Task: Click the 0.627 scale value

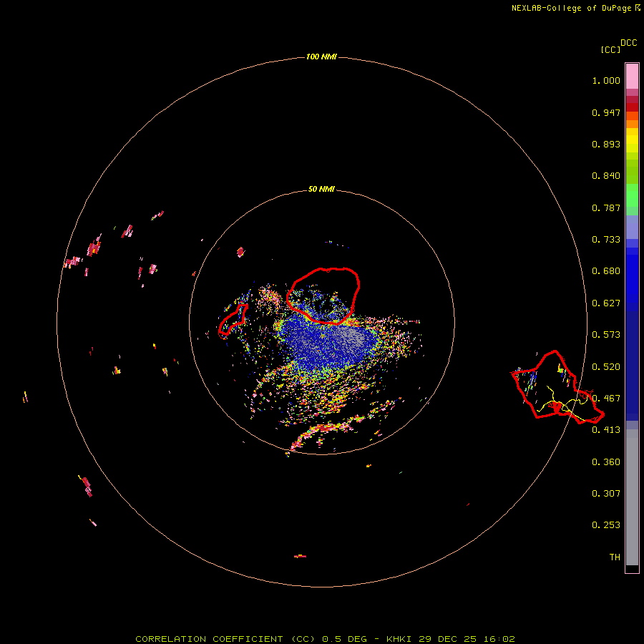Action: pos(606,303)
